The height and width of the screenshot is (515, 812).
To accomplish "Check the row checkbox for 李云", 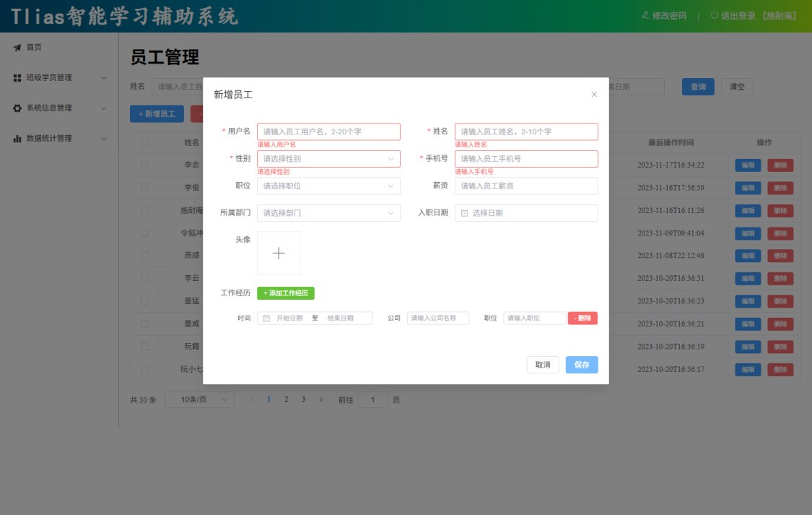I will (x=144, y=278).
